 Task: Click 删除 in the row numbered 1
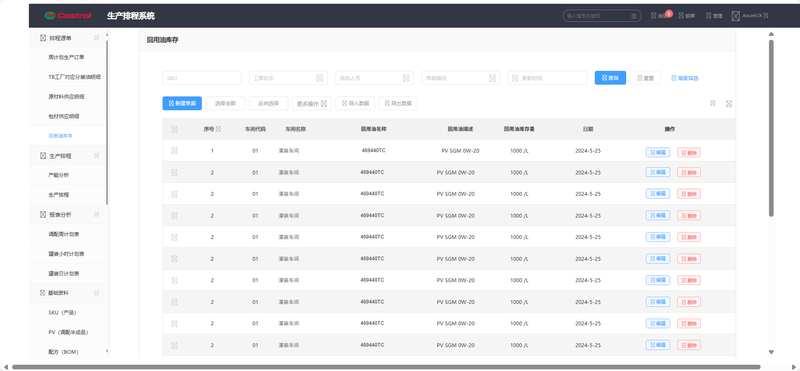[689, 152]
